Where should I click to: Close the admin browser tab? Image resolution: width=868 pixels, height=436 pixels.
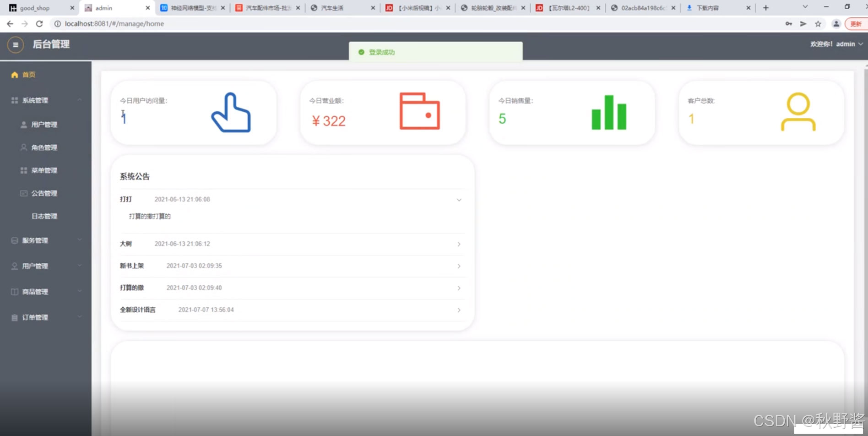[147, 8]
